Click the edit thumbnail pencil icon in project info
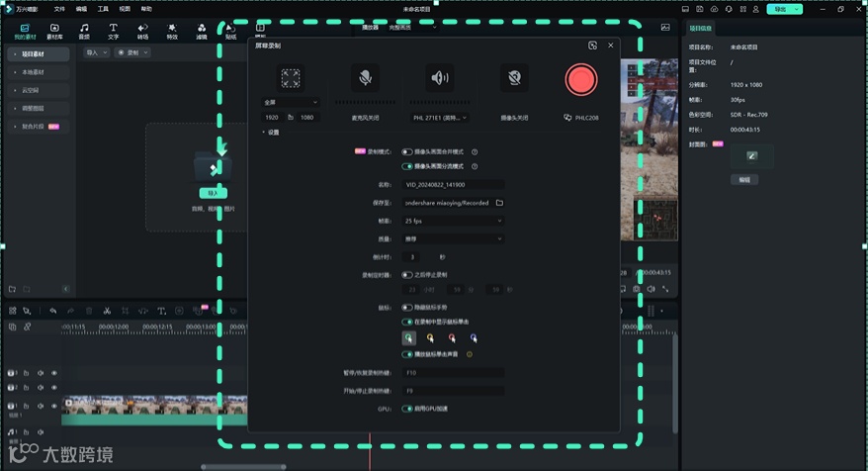Screen dimensions: 868x471 (751, 156)
